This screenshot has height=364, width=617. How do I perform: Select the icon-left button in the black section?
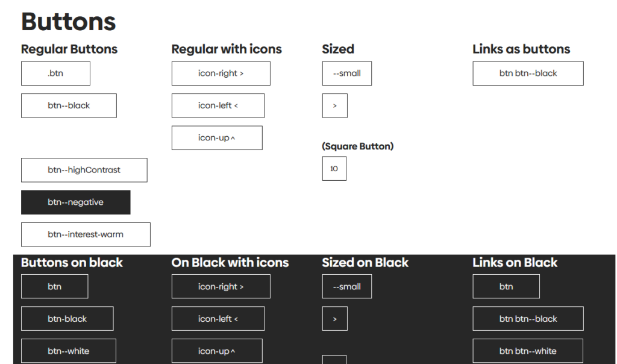pos(218,319)
